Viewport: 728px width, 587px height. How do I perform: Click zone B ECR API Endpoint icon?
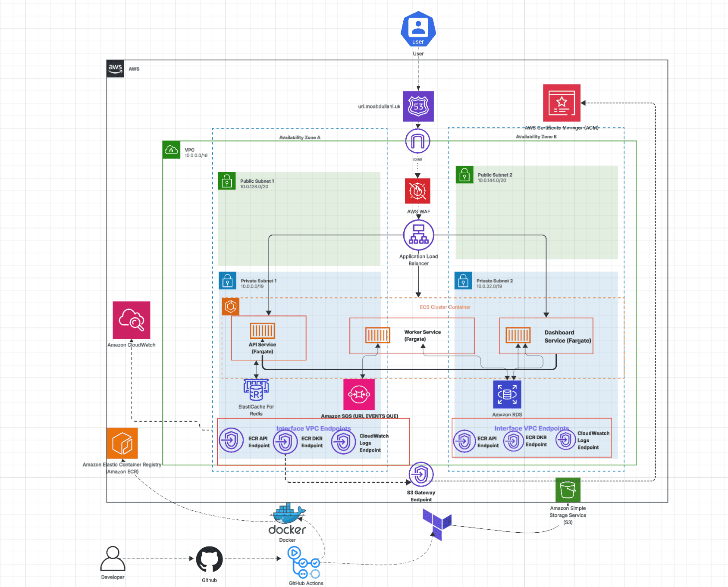tap(464, 441)
